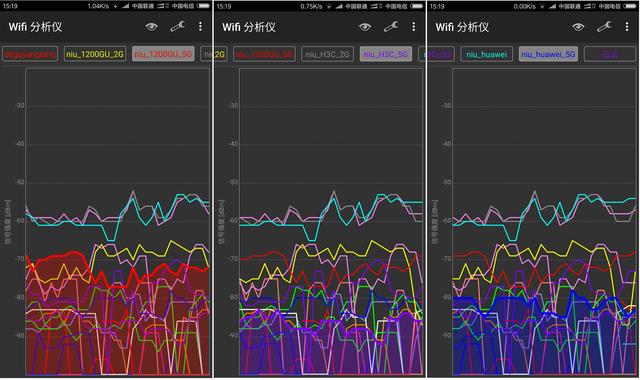This screenshot has width=640, height=380.
Task: Open the three-dot overflow menu in left panel
Action: [x=200, y=27]
